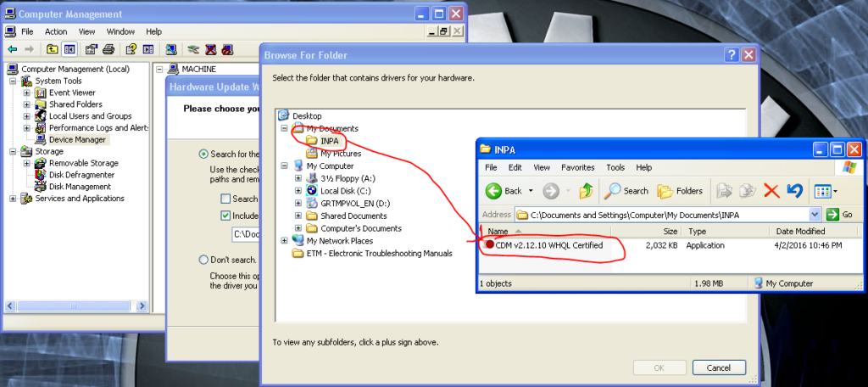Click help question mark in Browse For Folder title
The image size is (868, 387).
(732, 55)
